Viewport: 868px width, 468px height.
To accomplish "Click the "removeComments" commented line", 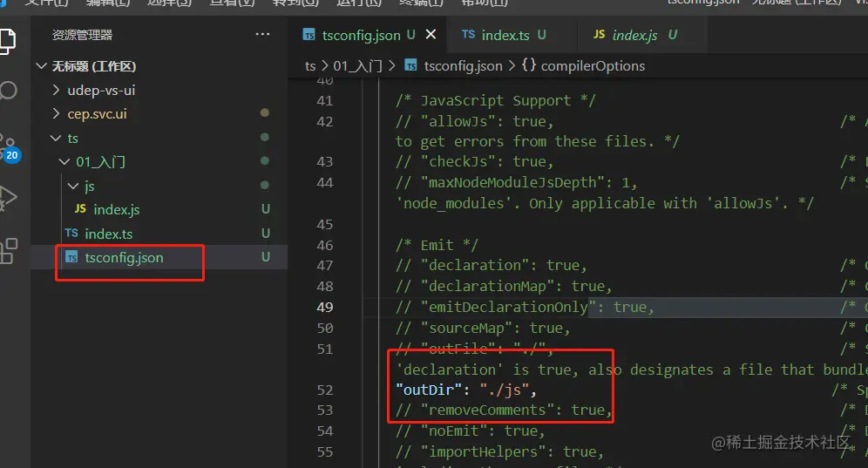I will point(504,410).
